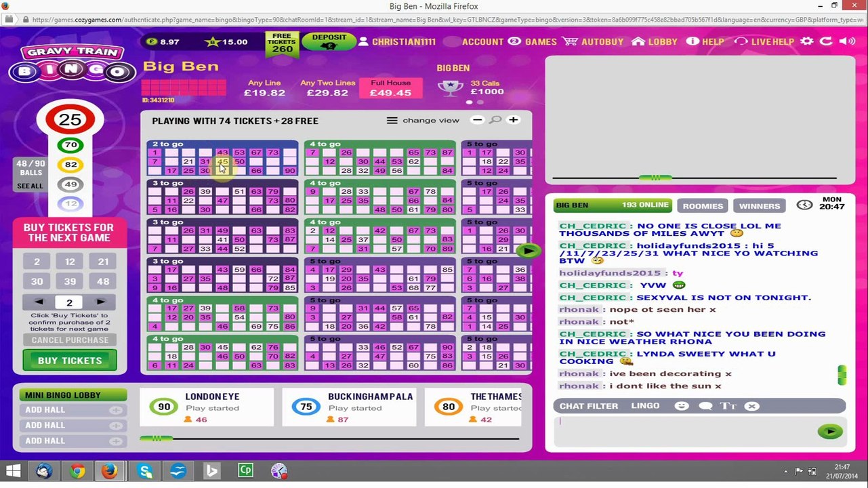Open Live Help headset option

pos(764,41)
